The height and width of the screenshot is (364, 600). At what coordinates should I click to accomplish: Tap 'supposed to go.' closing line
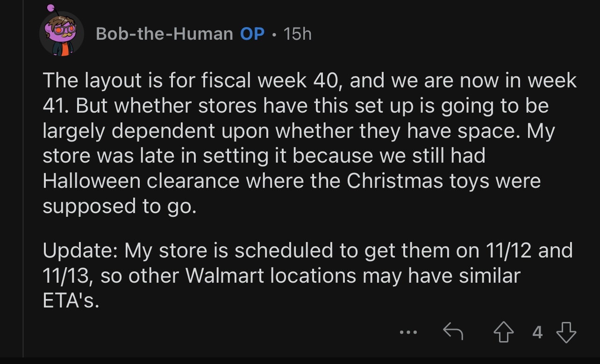point(119,206)
